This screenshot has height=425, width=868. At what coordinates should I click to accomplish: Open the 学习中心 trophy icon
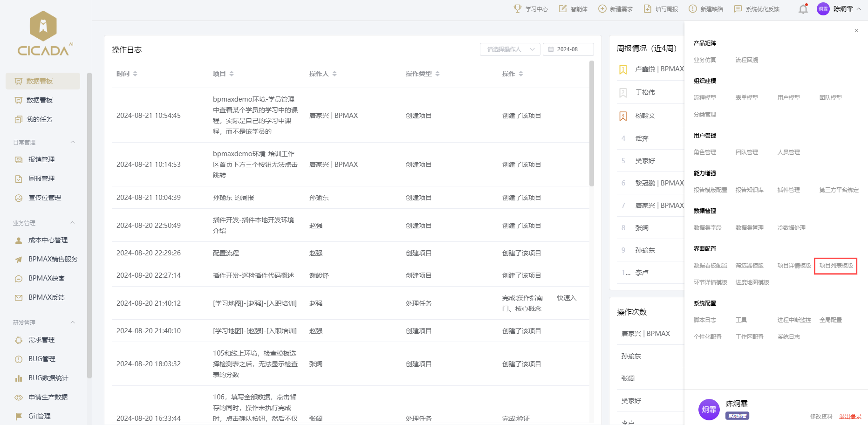(x=518, y=9)
